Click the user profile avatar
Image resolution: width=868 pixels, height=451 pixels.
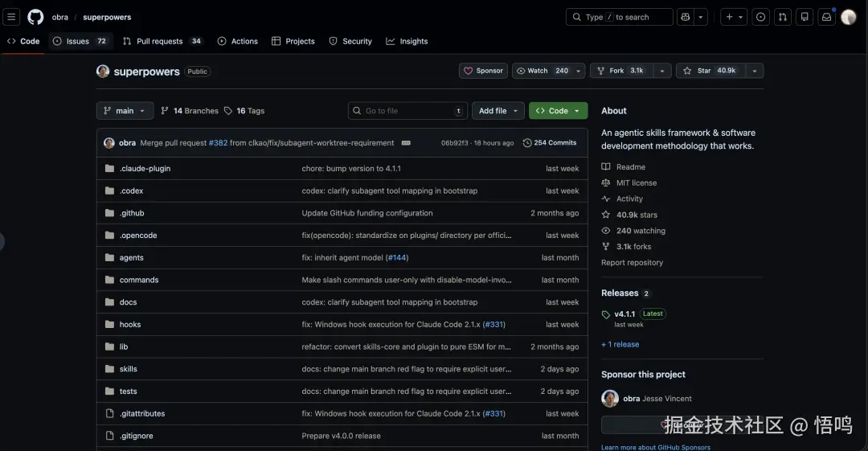(x=849, y=17)
